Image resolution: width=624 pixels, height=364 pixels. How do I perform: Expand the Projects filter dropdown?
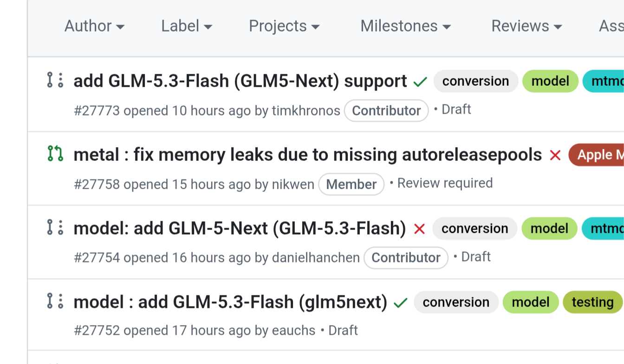[x=284, y=26]
